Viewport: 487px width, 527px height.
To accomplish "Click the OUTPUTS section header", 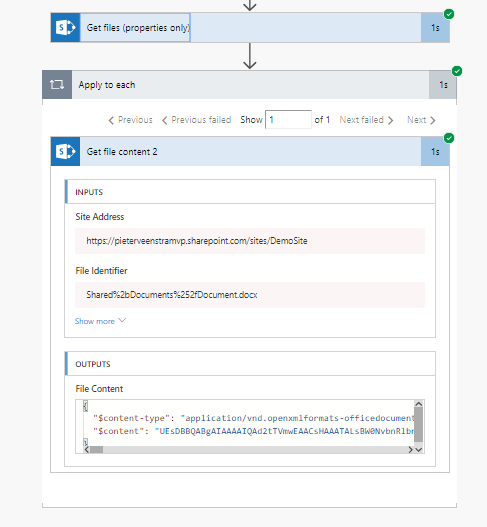I will pyautogui.click(x=250, y=364).
